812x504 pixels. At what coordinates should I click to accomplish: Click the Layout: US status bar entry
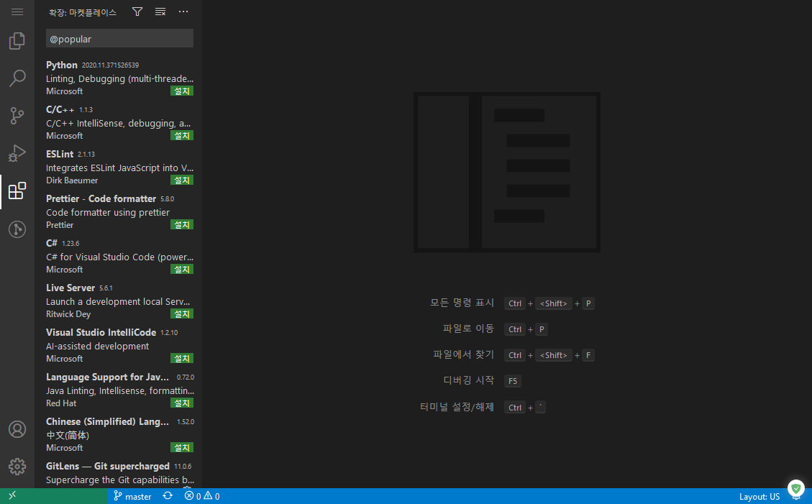[x=759, y=496]
